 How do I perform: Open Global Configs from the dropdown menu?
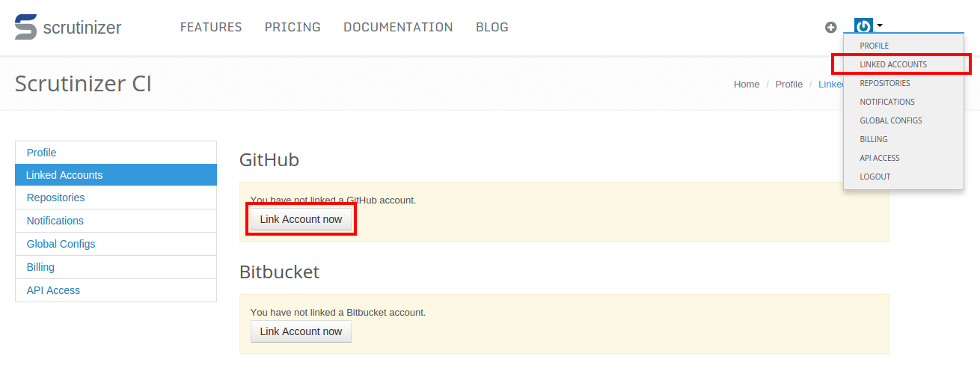click(891, 120)
